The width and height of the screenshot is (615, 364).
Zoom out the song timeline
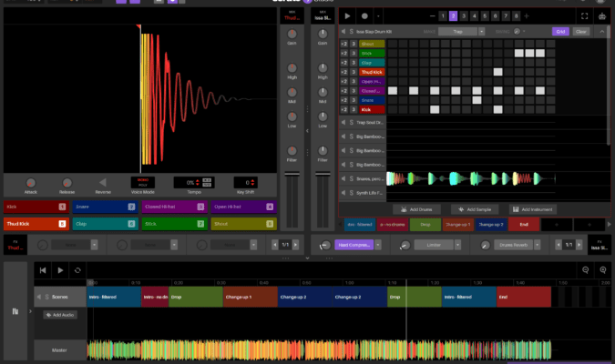(x=586, y=270)
